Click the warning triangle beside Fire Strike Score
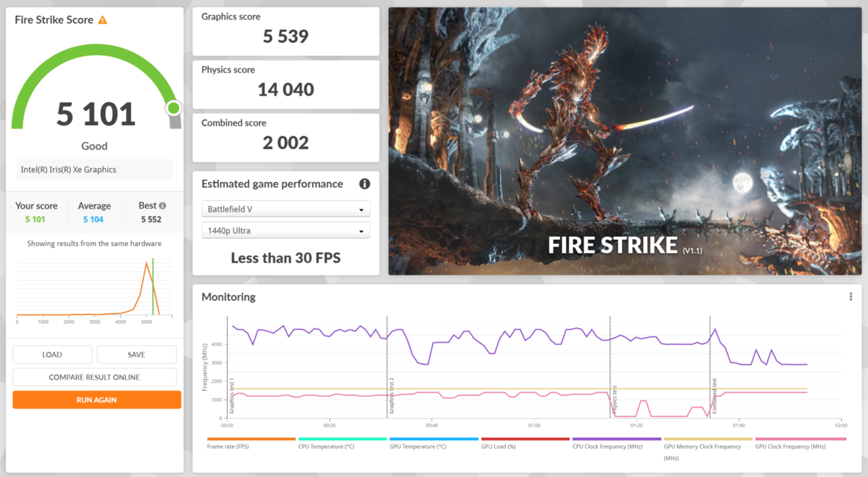 [x=103, y=20]
